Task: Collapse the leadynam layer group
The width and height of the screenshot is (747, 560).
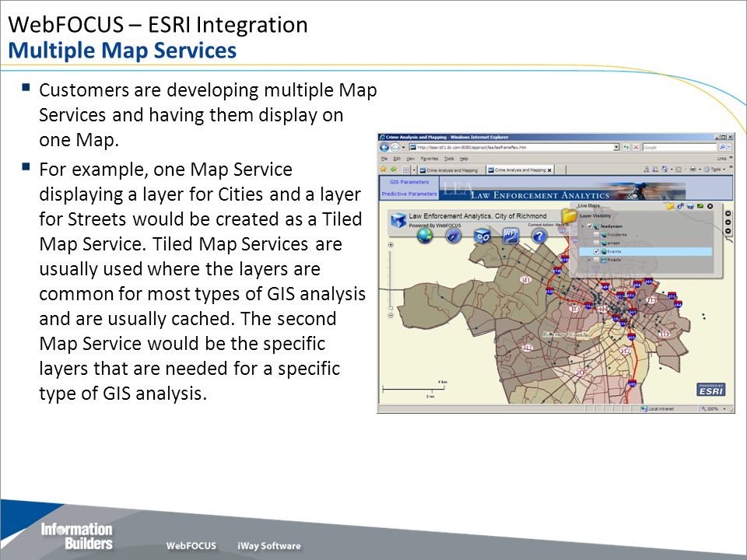Action: click(x=582, y=226)
